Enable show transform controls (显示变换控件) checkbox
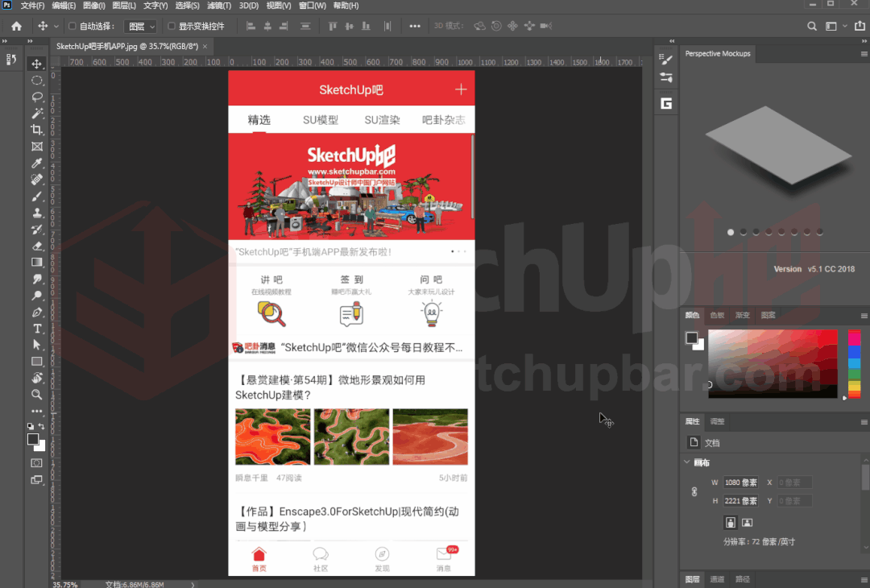 172,26
